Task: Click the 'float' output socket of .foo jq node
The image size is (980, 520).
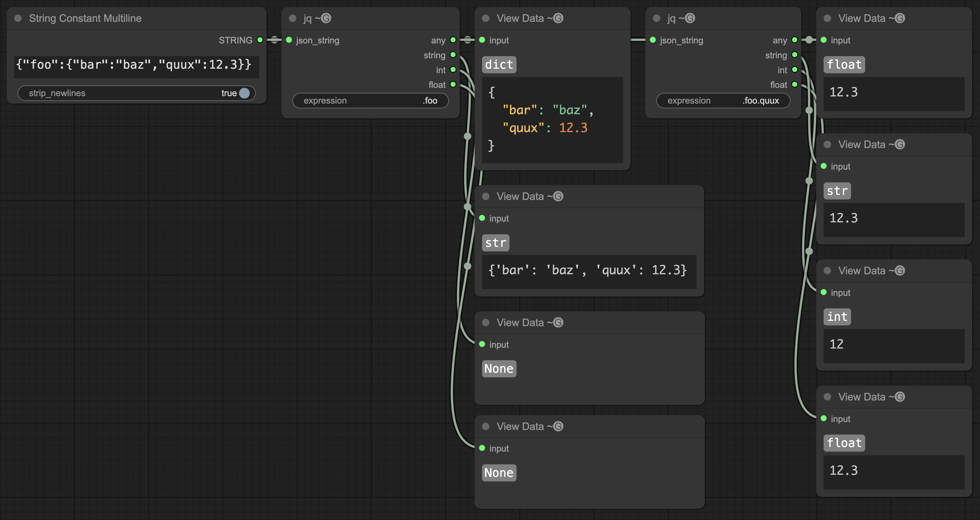Action: coord(453,84)
